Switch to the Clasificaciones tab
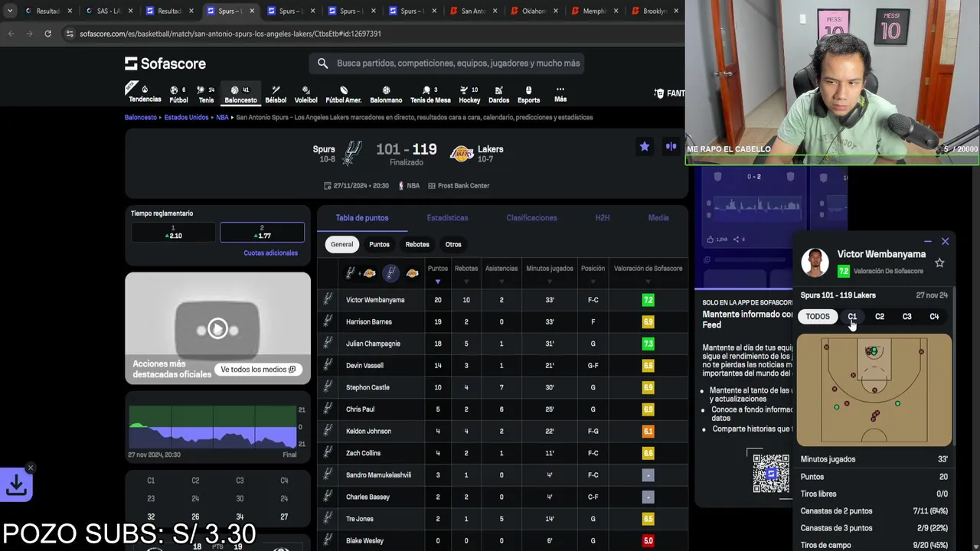 click(x=531, y=218)
